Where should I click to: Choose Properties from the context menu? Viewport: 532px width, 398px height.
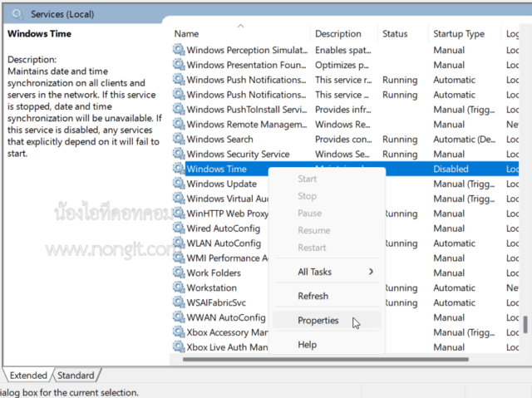coord(327,321)
